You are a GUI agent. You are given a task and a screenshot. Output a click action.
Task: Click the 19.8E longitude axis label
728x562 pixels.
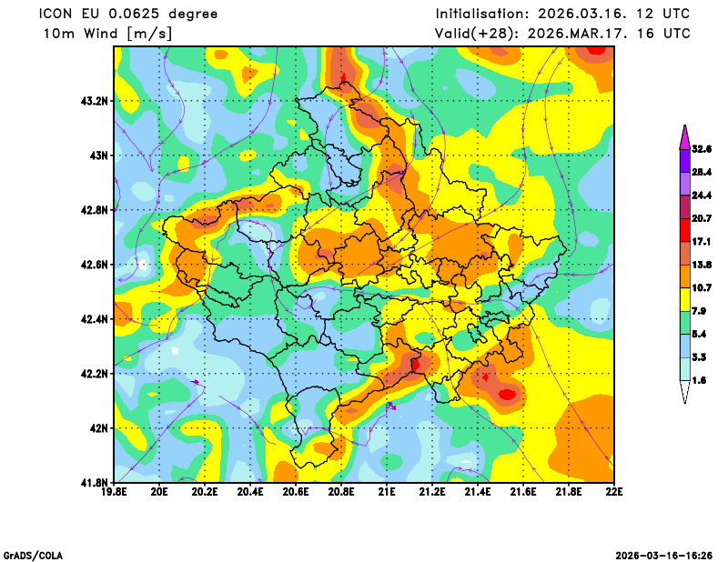(x=114, y=493)
